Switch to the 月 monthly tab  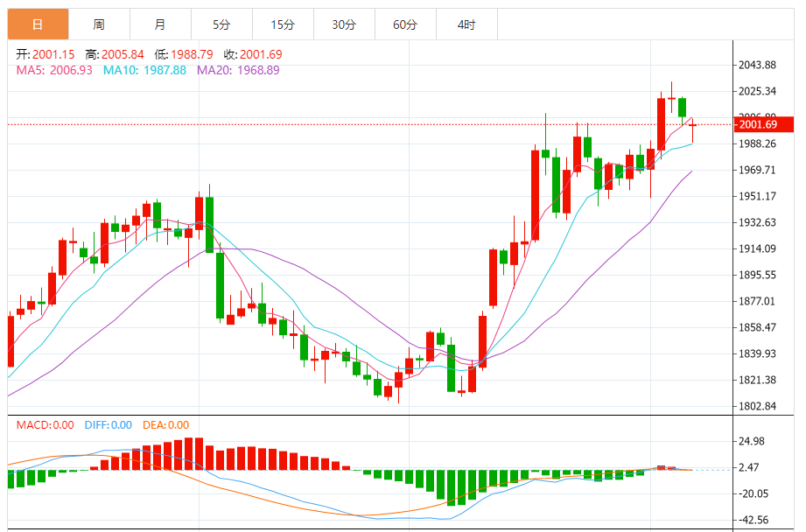coord(160,24)
